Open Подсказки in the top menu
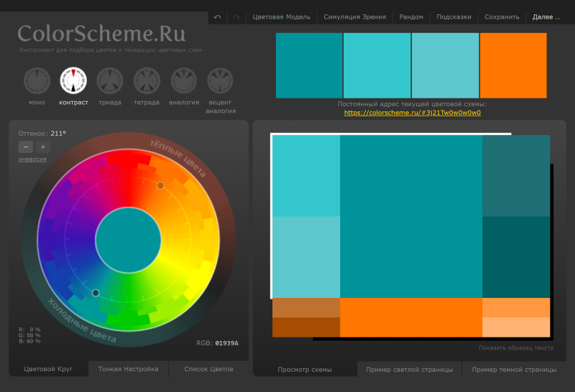 tap(454, 17)
